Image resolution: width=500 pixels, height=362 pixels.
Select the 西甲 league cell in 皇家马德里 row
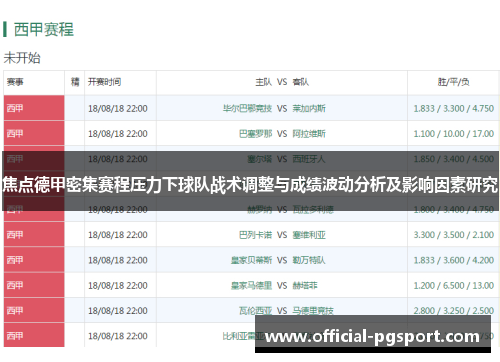(34, 285)
